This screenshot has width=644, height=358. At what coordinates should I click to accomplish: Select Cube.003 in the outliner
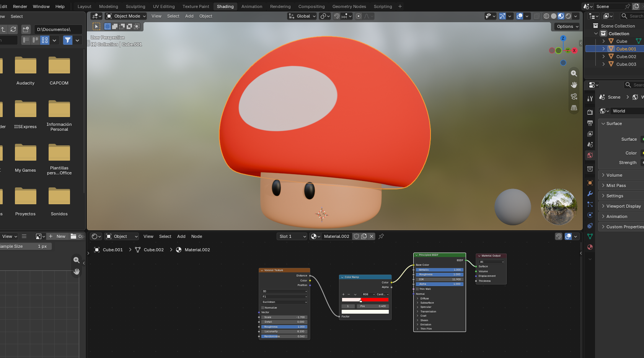626,64
